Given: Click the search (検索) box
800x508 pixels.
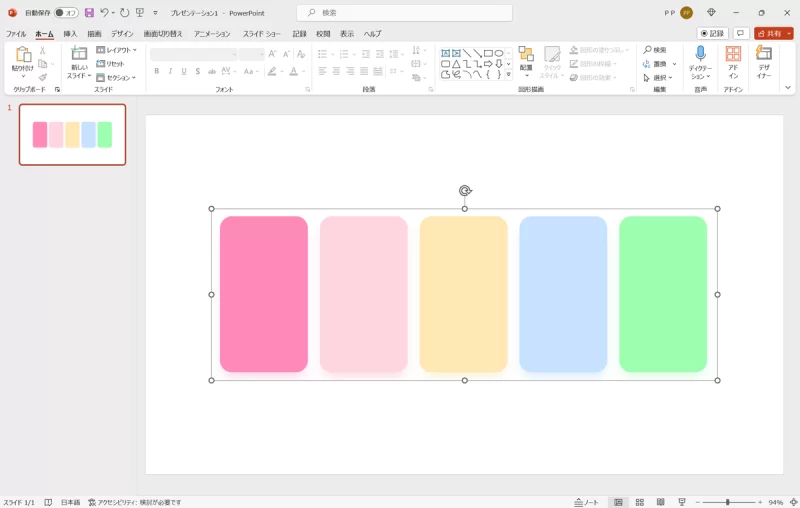Looking at the screenshot, I should click(405, 13).
